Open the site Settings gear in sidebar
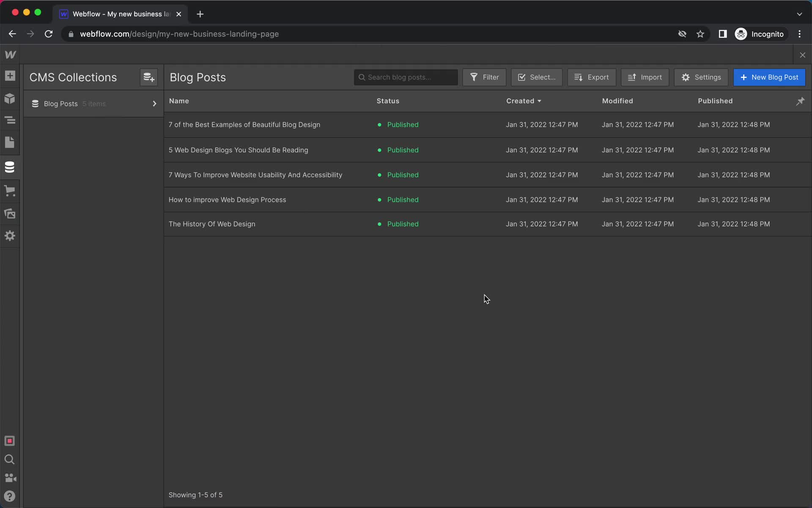812x508 pixels. coord(10,236)
